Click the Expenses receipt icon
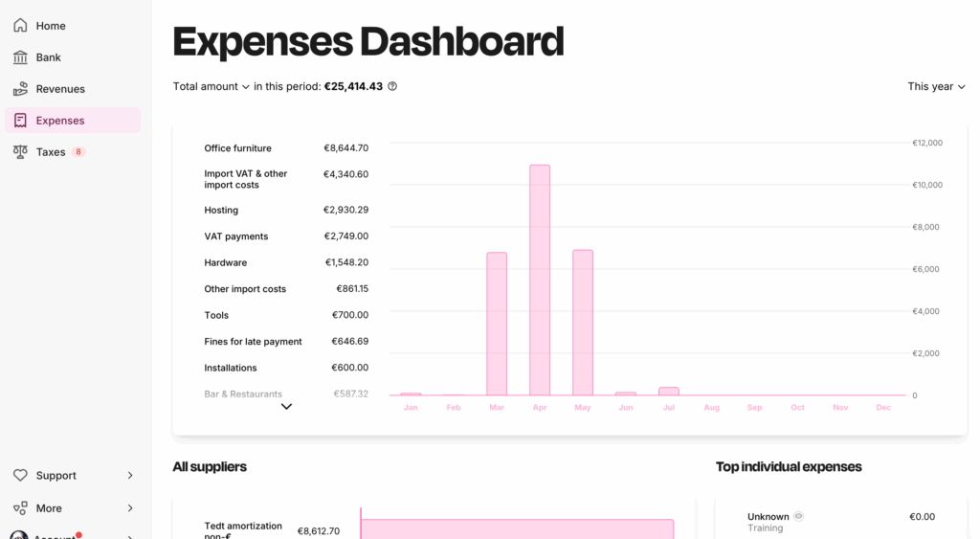The height and width of the screenshot is (539, 980). pos(20,121)
